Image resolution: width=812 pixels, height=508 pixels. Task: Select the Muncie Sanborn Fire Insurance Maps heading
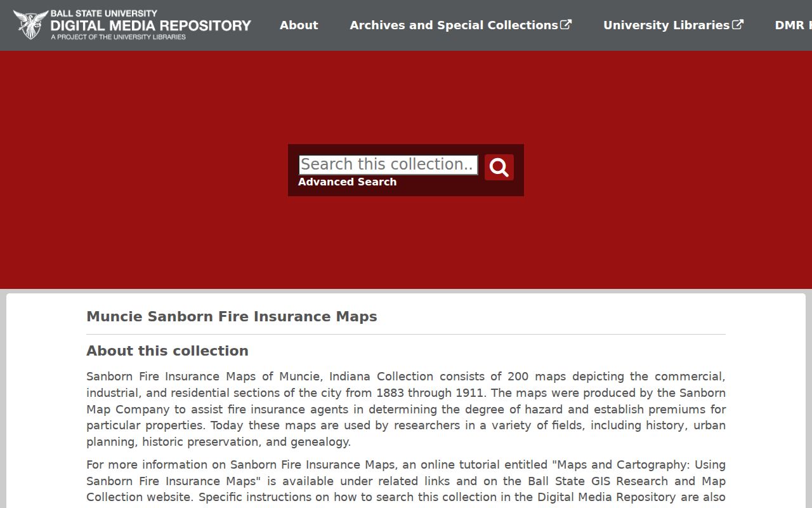tap(232, 316)
